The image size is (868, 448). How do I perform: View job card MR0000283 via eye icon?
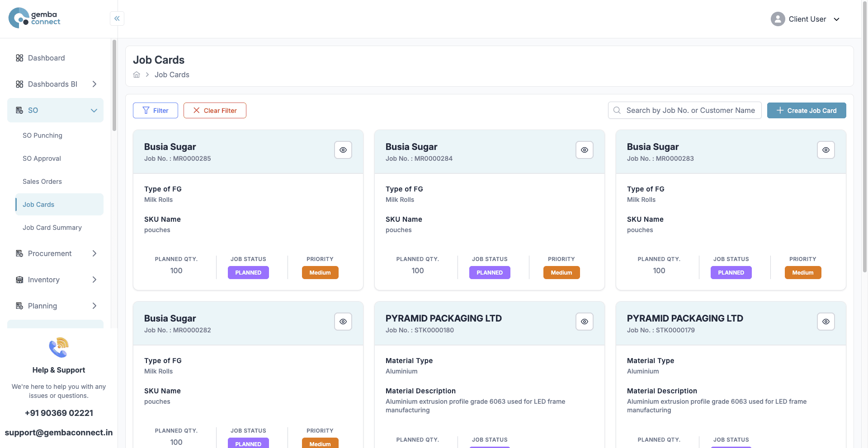(x=826, y=150)
